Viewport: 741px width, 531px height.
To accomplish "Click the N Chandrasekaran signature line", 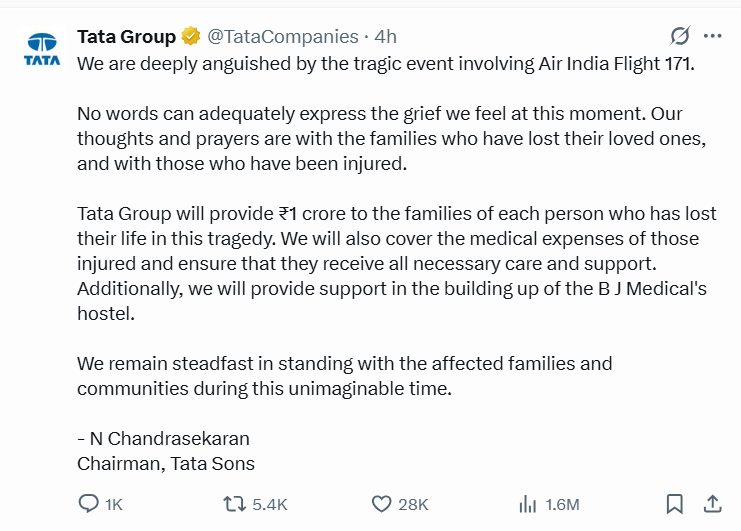I will 164,439.
